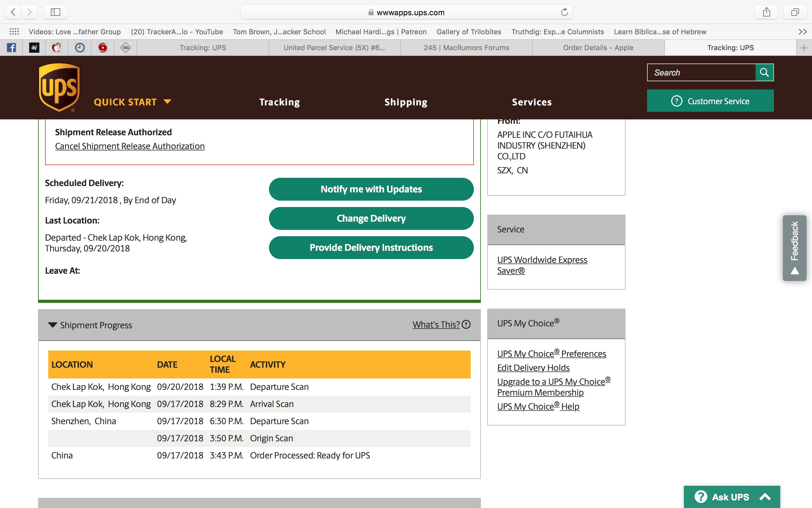Open the Share icon in Safari toolbar
The width and height of the screenshot is (812, 508).
pyautogui.click(x=766, y=12)
